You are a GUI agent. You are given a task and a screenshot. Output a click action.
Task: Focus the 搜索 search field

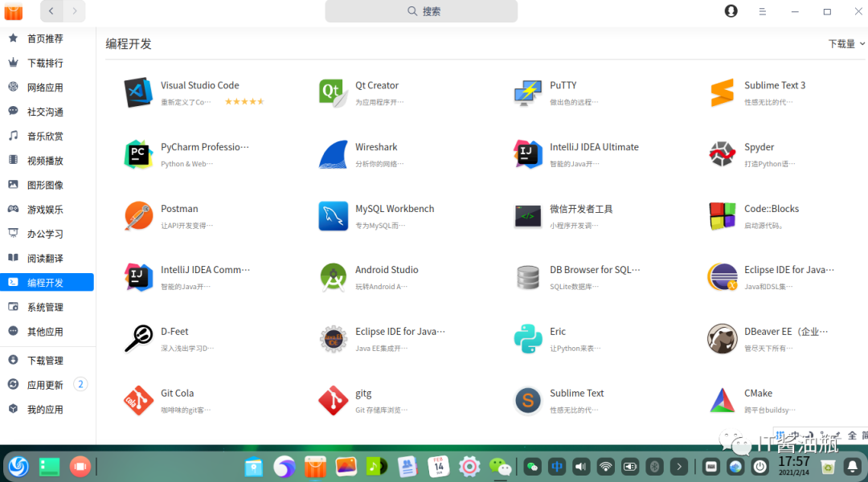421,11
